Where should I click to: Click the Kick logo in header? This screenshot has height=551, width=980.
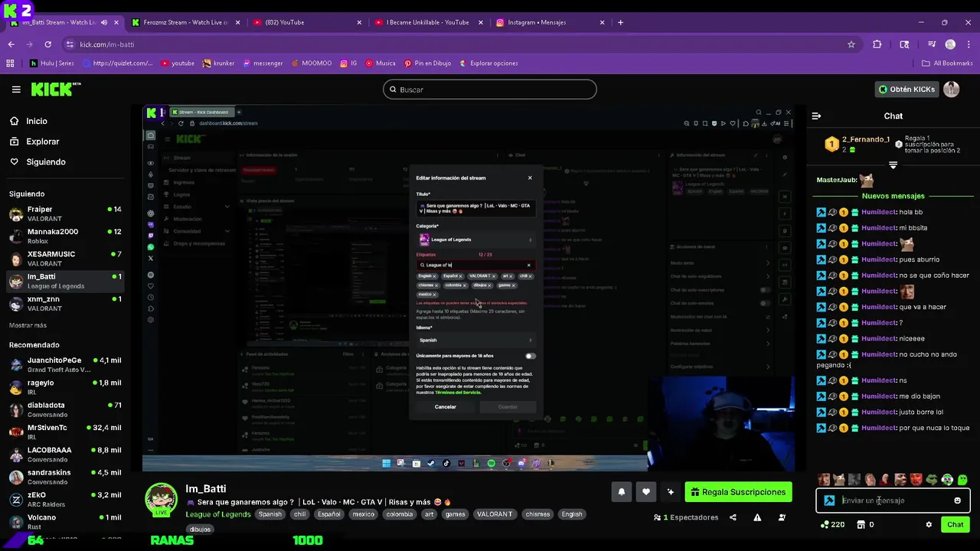coord(56,90)
